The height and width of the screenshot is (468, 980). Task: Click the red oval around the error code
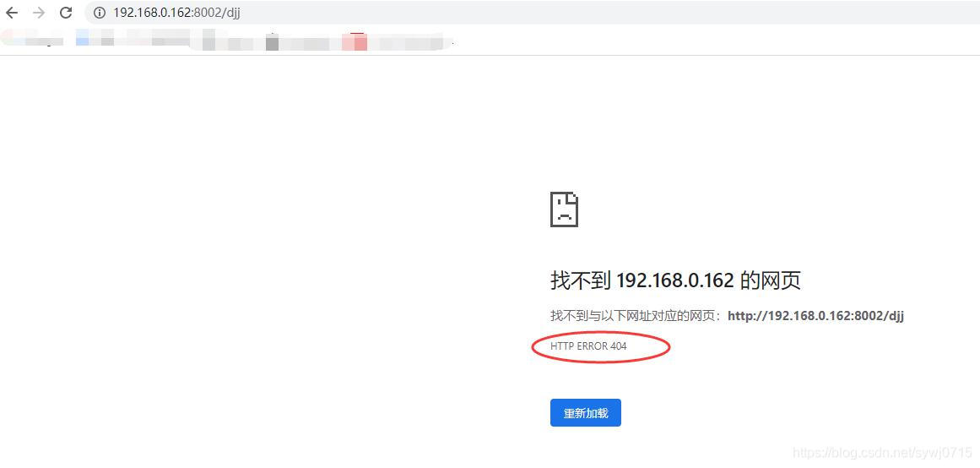point(601,346)
